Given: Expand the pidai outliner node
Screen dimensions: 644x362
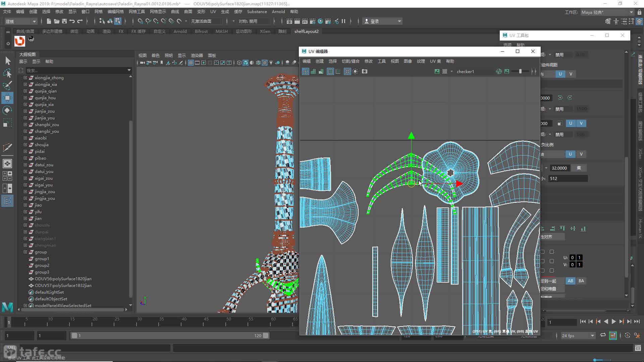Looking at the screenshot, I should coord(25,151).
